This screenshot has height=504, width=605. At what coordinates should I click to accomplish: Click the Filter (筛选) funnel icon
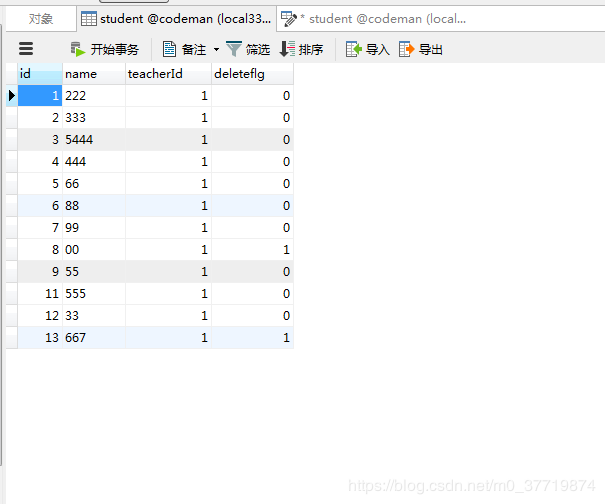pyautogui.click(x=233, y=49)
